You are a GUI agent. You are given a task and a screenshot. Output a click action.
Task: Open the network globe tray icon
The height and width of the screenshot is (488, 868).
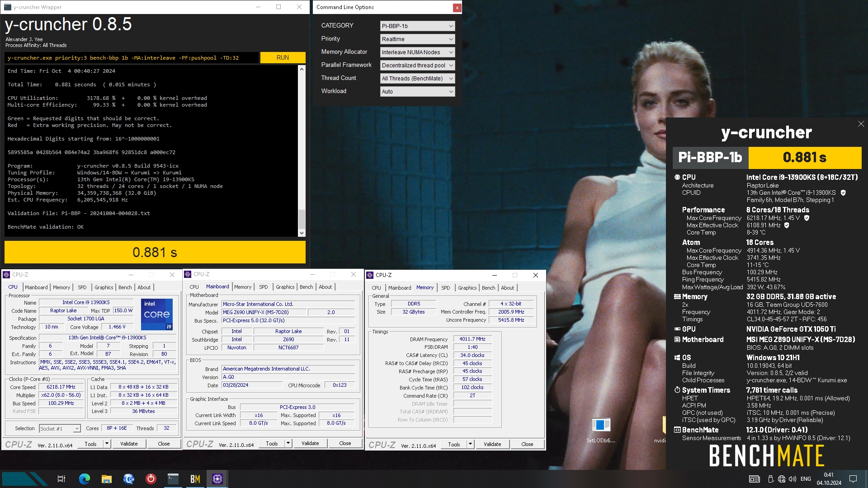click(782, 479)
